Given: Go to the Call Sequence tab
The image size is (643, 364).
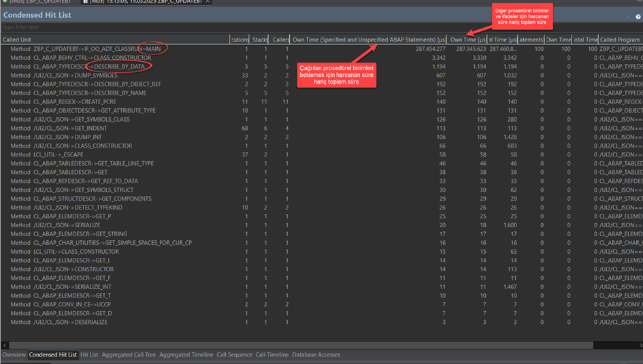Looking at the screenshot, I should [234, 354].
